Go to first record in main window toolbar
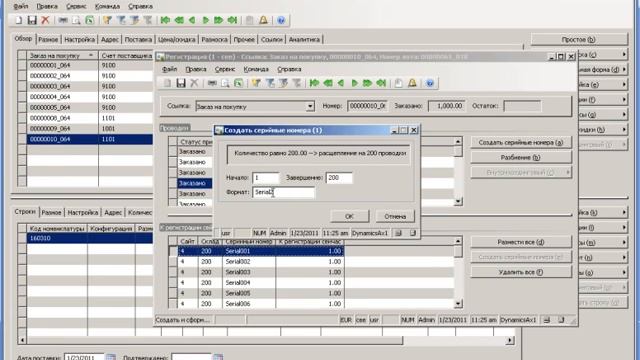 coord(165,20)
